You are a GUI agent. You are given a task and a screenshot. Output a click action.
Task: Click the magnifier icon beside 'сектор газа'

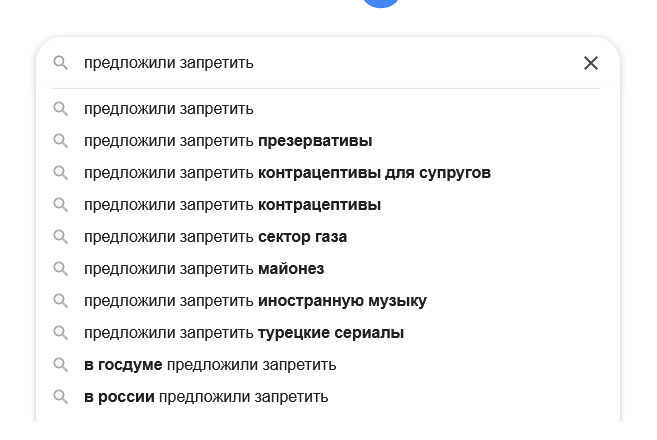(61, 237)
